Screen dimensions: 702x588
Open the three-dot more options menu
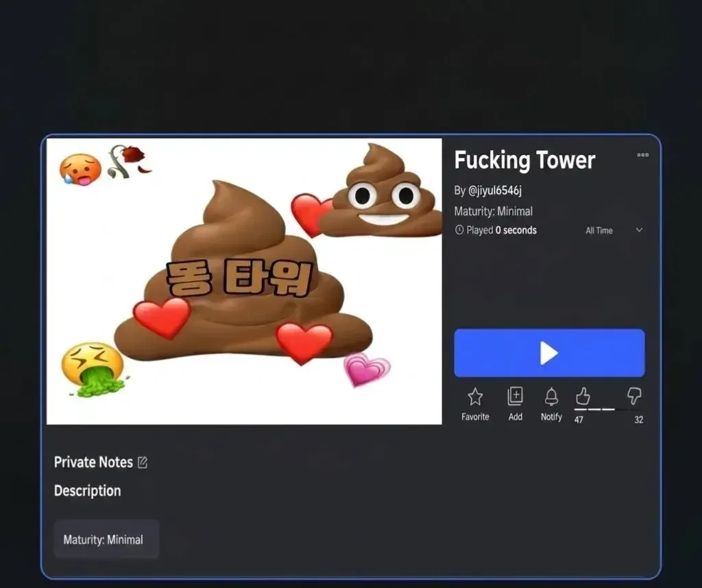(x=642, y=155)
